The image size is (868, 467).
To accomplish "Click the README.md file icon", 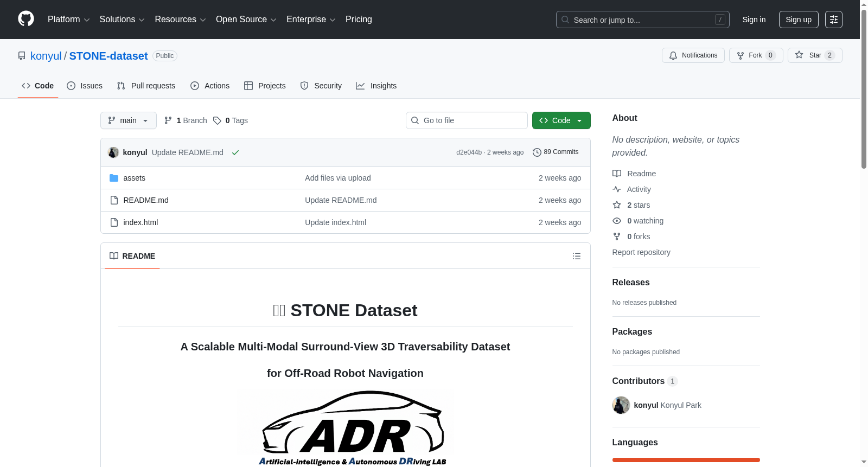I will (x=114, y=200).
